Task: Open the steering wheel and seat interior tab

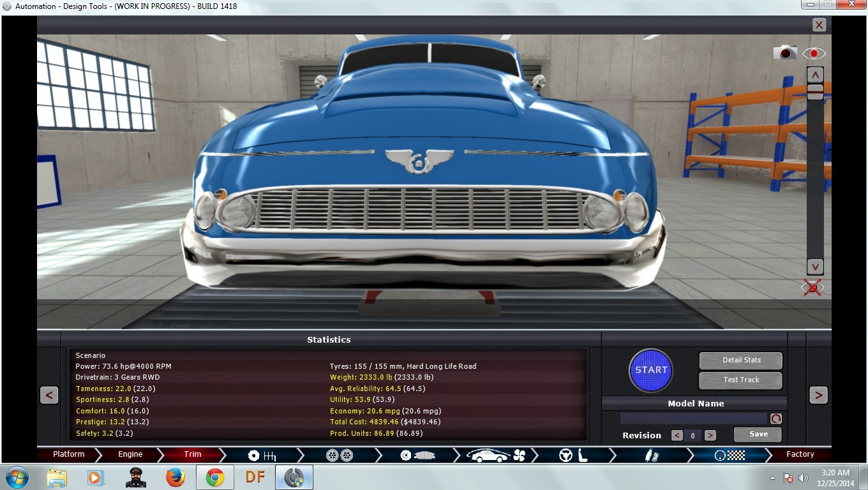Action: tap(573, 455)
